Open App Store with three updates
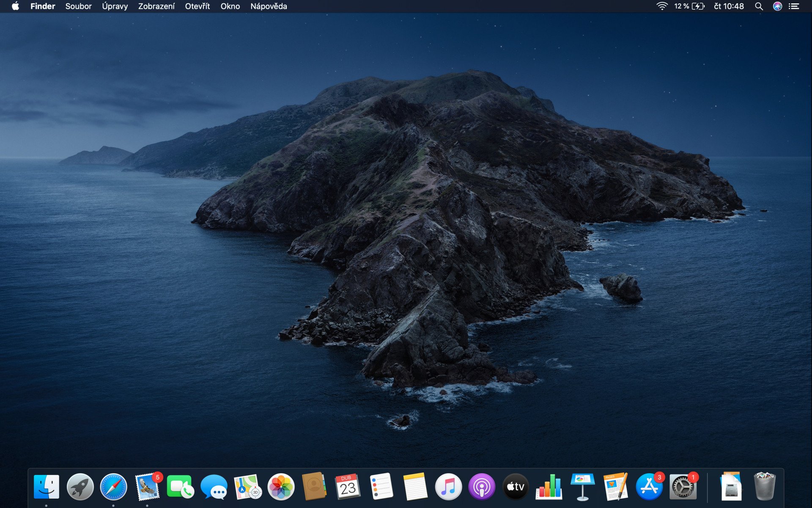The image size is (812, 508). tap(650, 486)
